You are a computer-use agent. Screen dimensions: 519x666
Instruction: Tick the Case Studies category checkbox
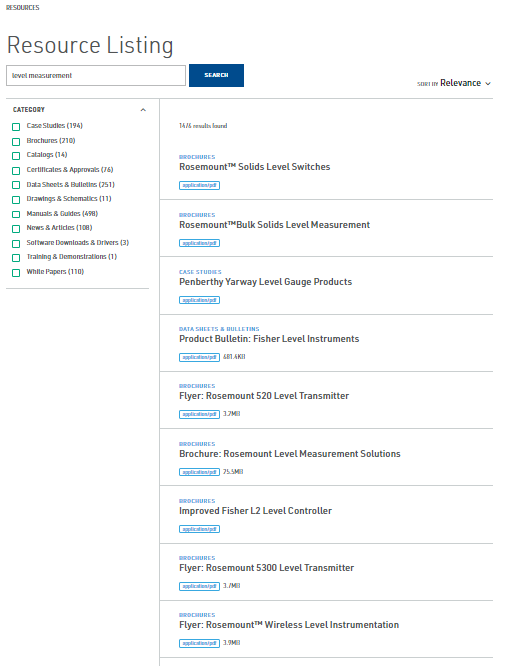(16, 127)
